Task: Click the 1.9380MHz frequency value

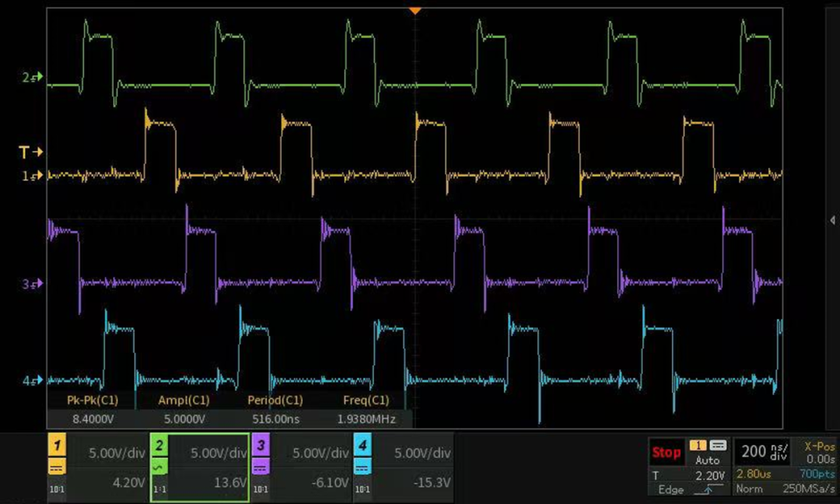Action: coord(366,419)
